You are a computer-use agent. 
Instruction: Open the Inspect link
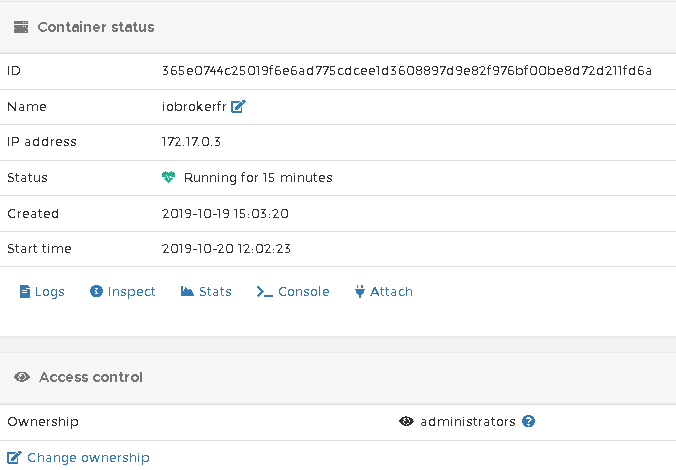click(x=131, y=292)
